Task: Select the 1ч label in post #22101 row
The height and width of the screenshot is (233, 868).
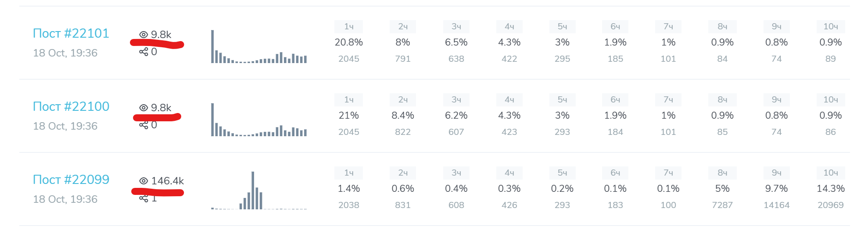Action: click(x=349, y=27)
